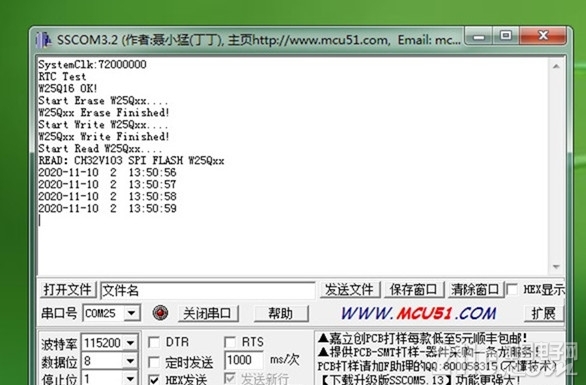Toggle the DTR checkbox
Image resolution: width=586 pixels, height=385 pixels.
coord(154,342)
